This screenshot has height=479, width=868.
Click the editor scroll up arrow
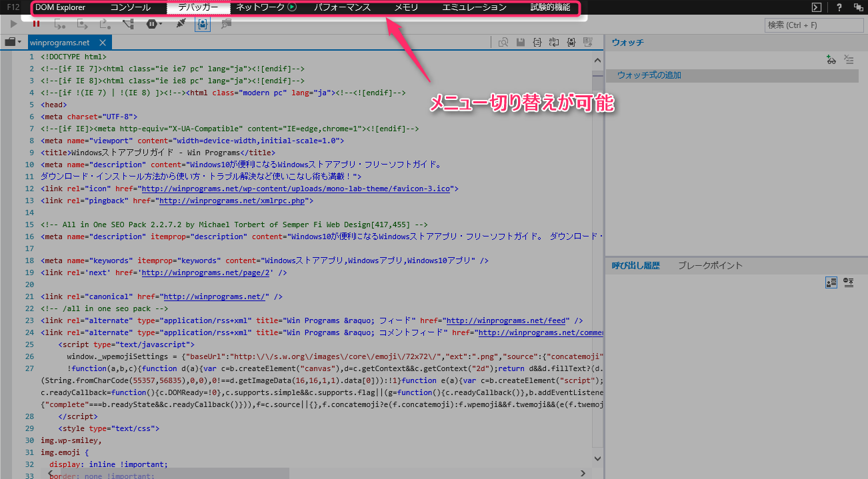[x=597, y=60]
